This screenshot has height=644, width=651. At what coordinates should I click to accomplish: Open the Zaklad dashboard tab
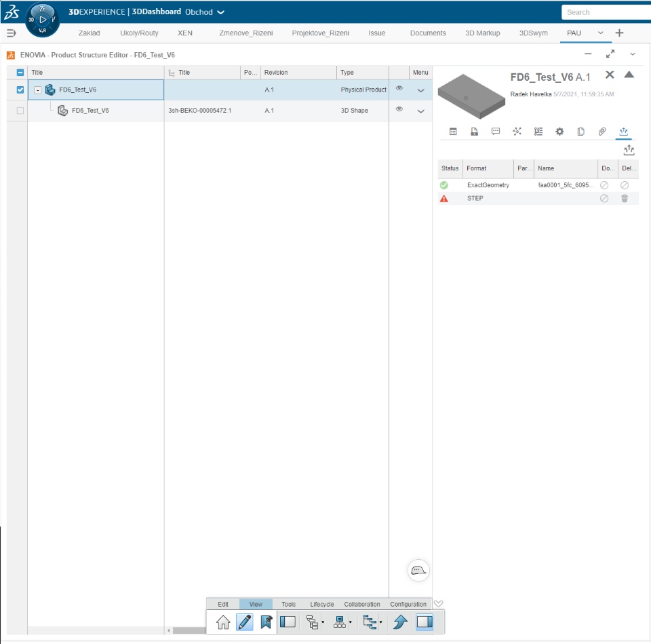point(89,33)
